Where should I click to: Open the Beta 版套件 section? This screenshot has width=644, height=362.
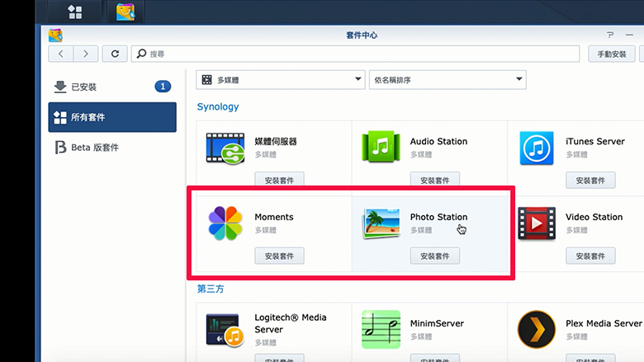tap(112, 147)
